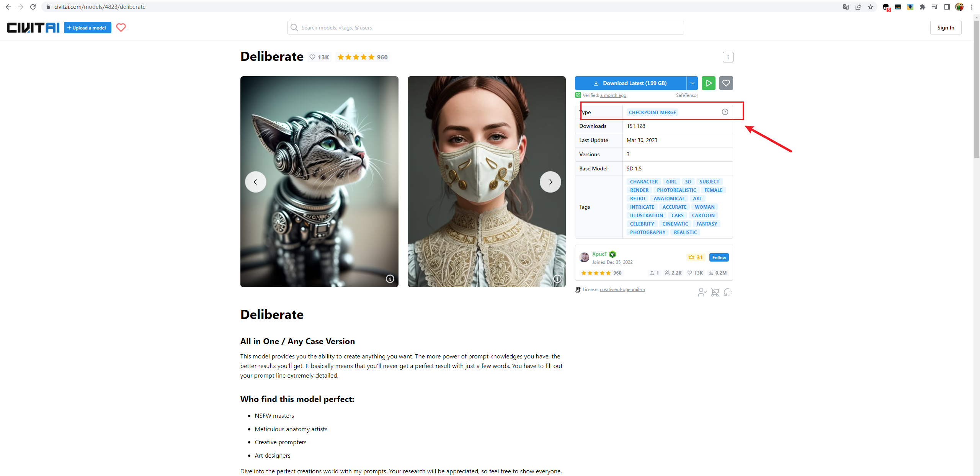Bookmark this page with the star
This screenshot has height=476, width=980.
point(871,7)
